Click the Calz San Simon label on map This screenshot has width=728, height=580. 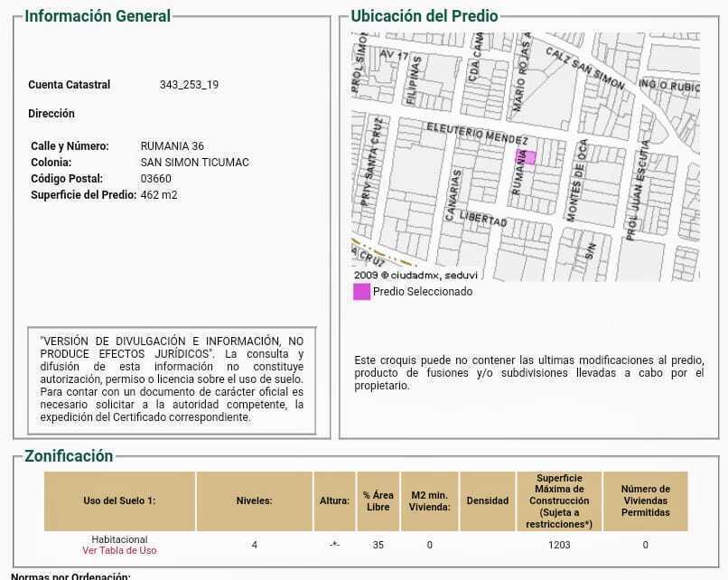(x=584, y=67)
